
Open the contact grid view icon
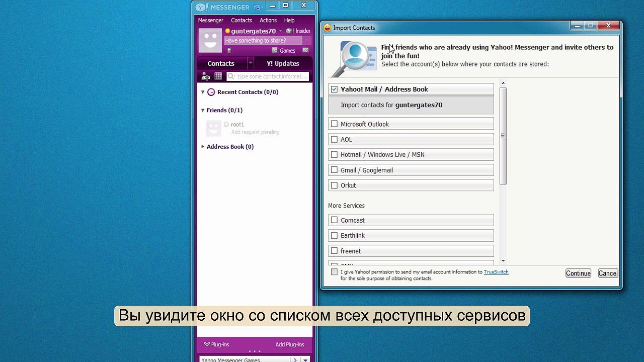218,76
